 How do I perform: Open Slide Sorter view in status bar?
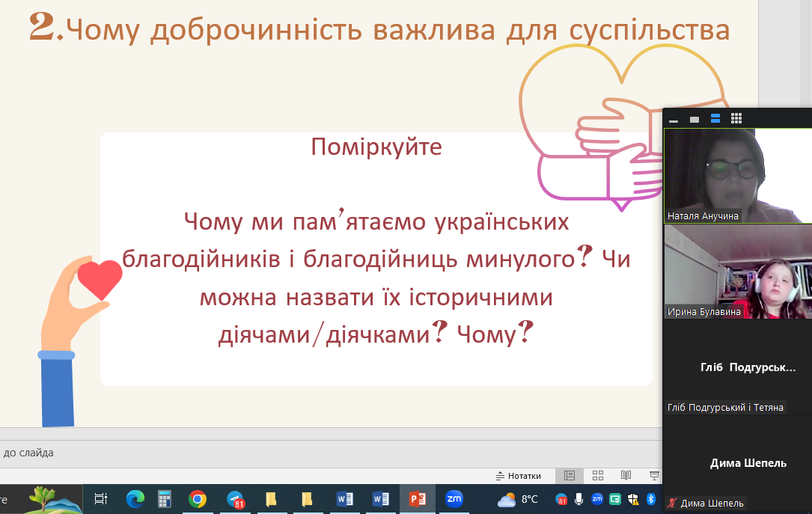click(598, 476)
